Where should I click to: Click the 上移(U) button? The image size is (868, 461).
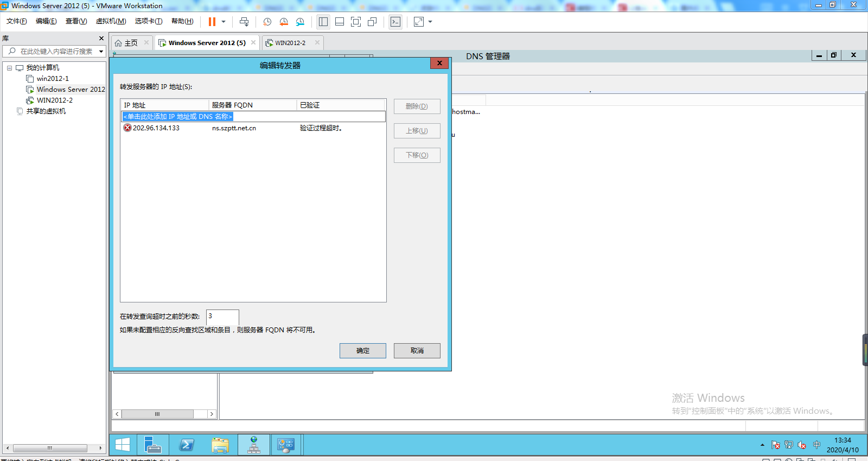[x=417, y=131]
